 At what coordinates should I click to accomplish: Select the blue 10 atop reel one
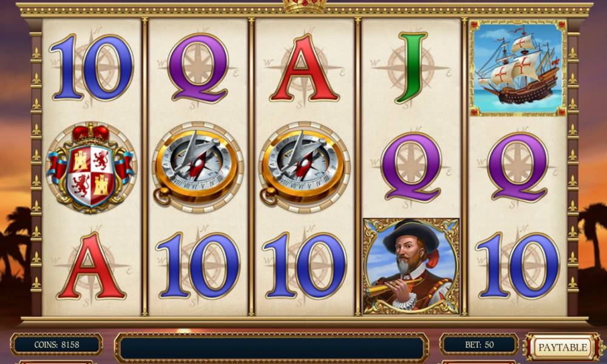[x=92, y=68]
